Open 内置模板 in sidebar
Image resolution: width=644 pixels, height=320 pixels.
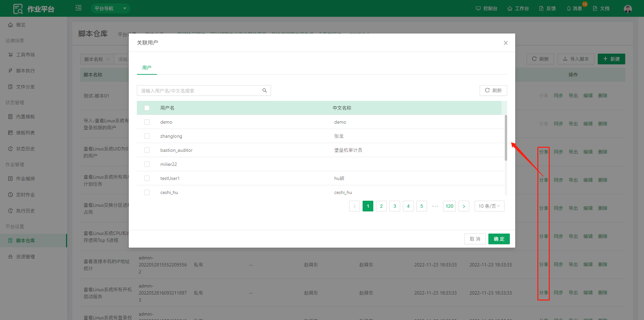pyautogui.click(x=33, y=117)
